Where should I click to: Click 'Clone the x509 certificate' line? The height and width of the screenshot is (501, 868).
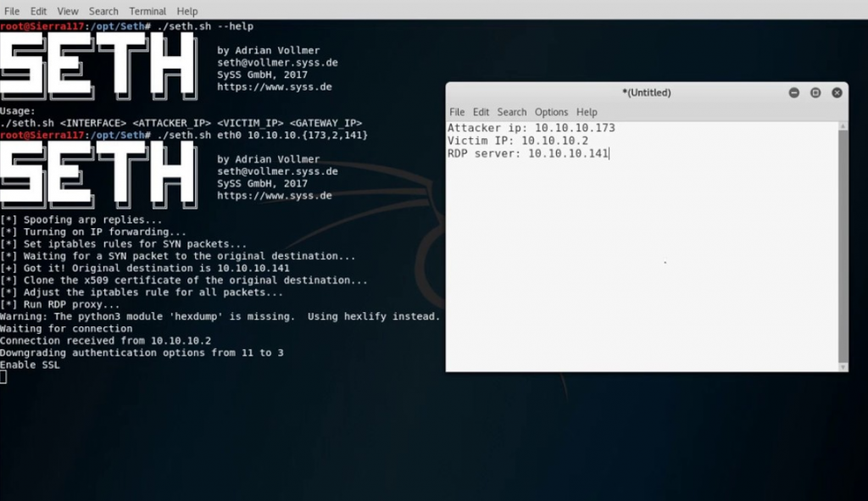click(x=184, y=281)
